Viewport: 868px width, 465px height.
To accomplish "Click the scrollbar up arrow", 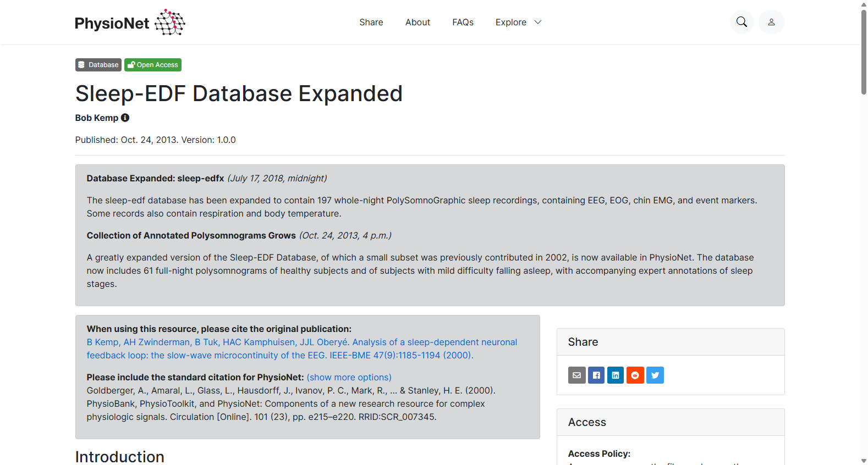I will coord(864,4).
